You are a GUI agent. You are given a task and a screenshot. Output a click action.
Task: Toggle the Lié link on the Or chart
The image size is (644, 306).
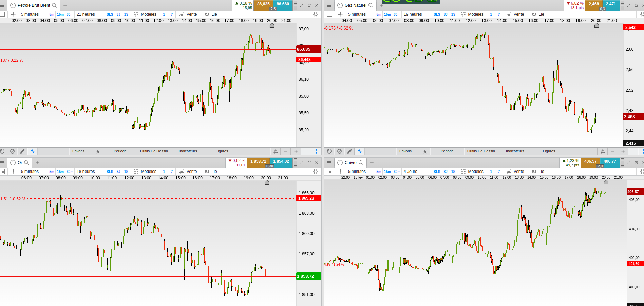(x=211, y=172)
